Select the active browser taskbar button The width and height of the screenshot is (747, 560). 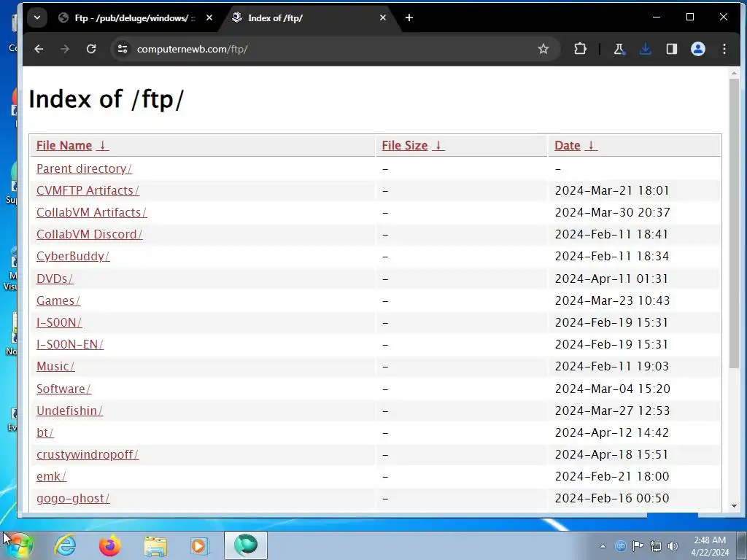[246, 545]
